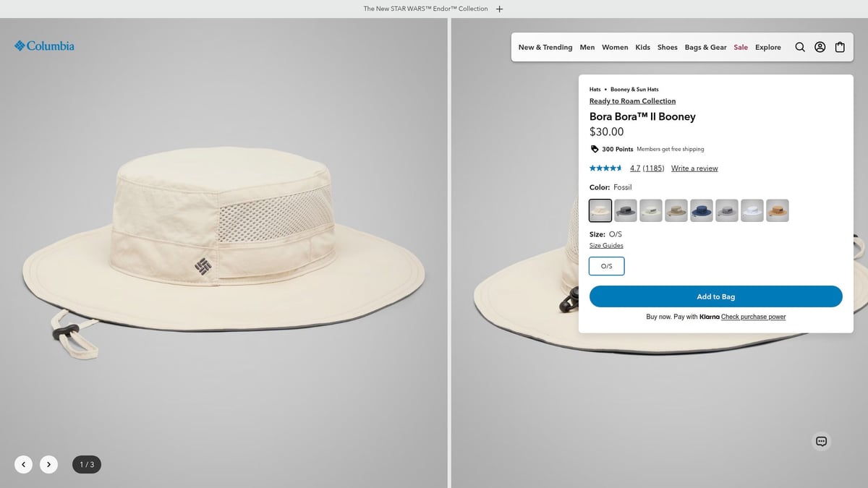This screenshot has width=868, height=488.
Task: Select the white hat color variant
Action: point(752,210)
